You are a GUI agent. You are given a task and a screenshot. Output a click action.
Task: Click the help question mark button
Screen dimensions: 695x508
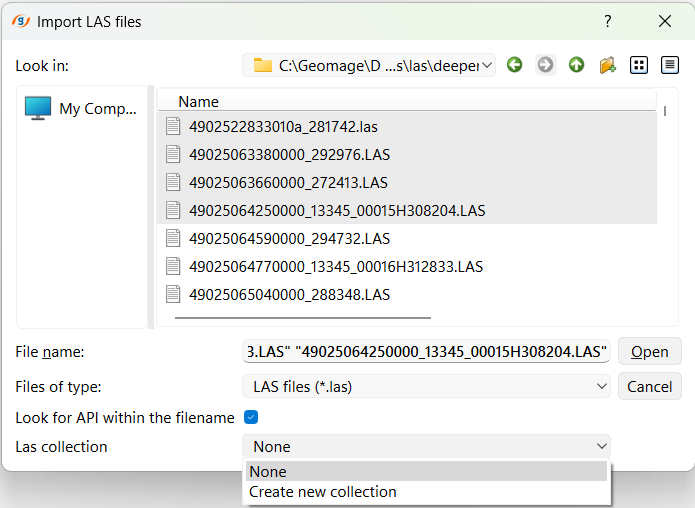point(608,21)
